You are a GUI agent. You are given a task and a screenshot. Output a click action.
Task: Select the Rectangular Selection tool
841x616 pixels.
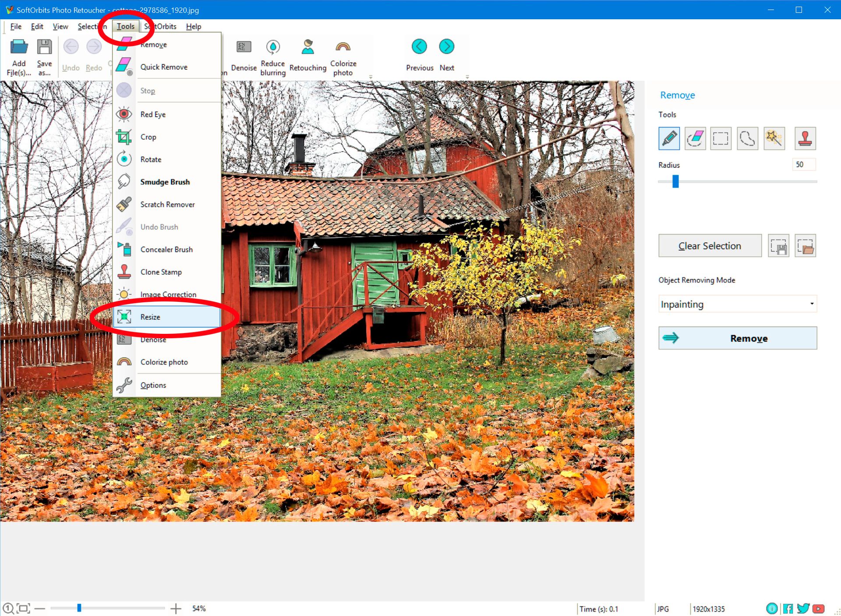(x=721, y=138)
